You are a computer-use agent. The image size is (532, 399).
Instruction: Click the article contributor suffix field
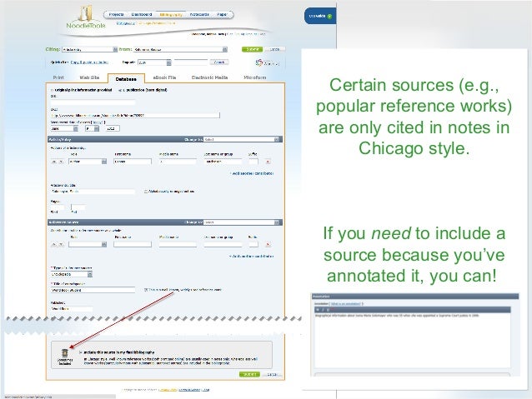pos(253,162)
